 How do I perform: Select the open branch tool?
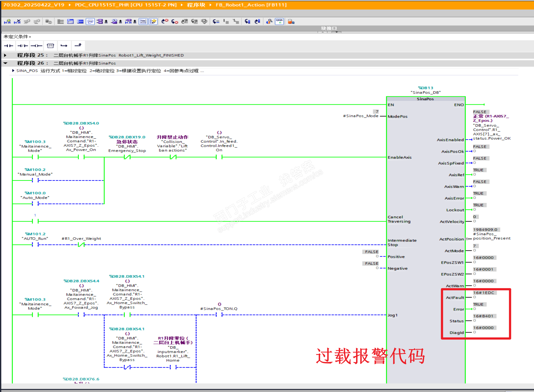64,46
